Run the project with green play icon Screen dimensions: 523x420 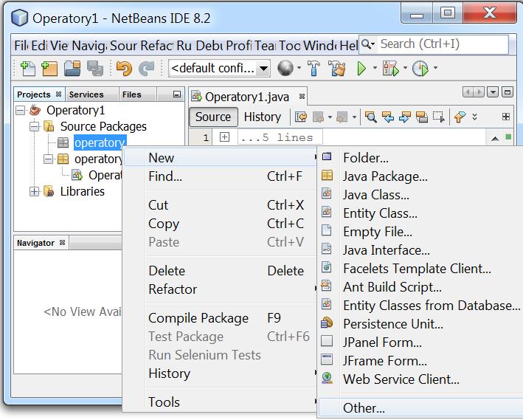click(361, 69)
